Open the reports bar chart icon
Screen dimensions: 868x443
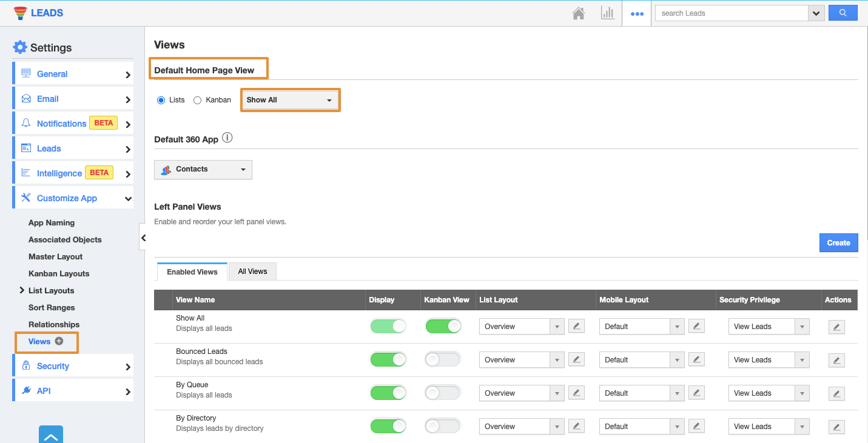[x=607, y=13]
